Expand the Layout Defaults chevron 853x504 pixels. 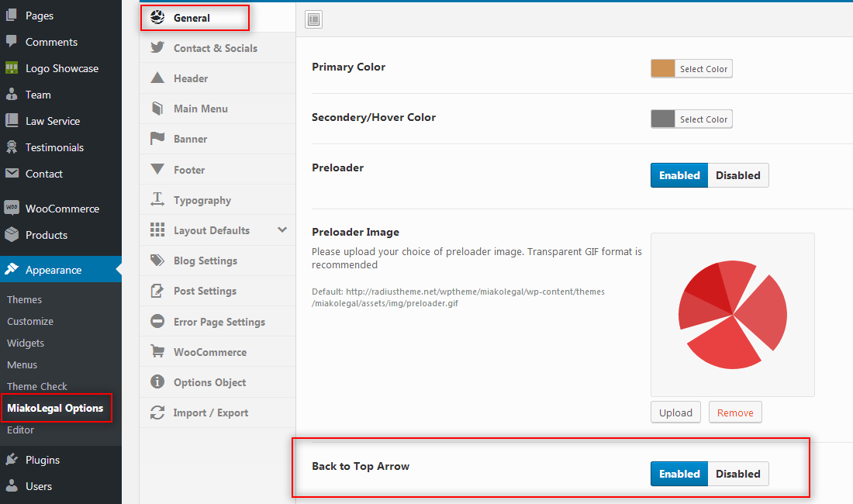[x=281, y=230]
